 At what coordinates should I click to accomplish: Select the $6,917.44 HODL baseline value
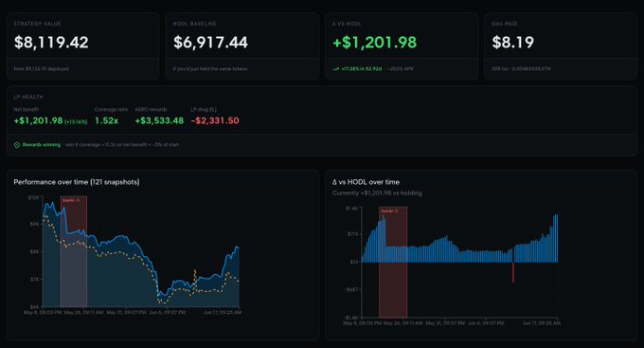pos(210,43)
